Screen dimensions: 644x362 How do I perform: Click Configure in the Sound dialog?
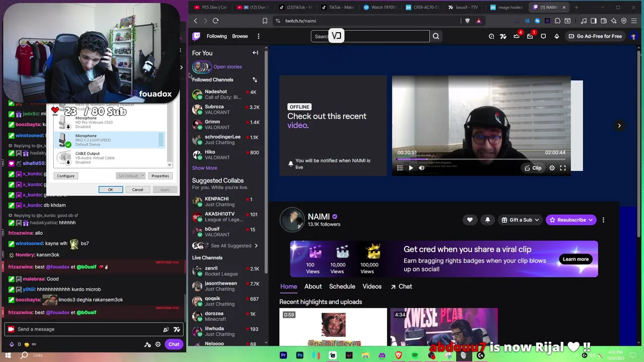click(66, 176)
